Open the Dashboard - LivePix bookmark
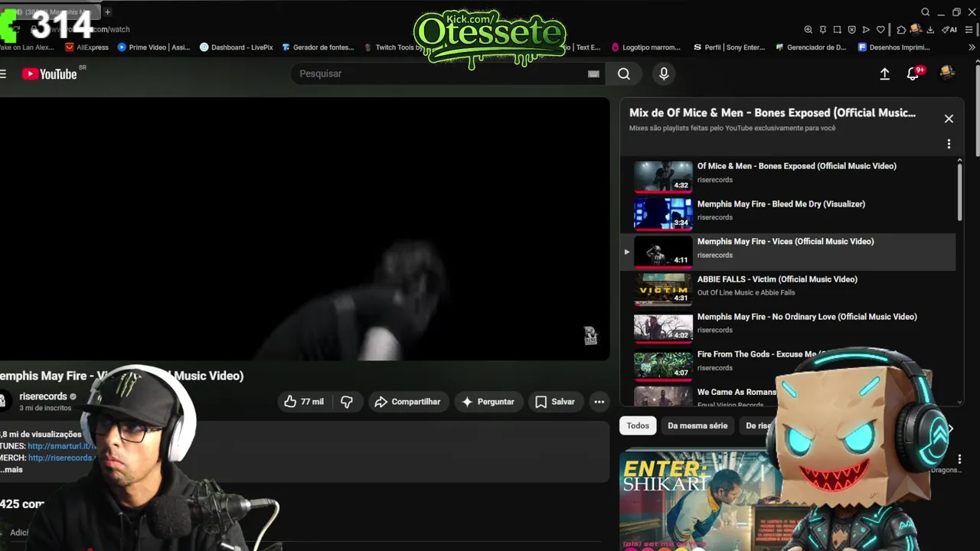The width and height of the screenshot is (980, 551). pyautogui.click(x=236, y=47)
